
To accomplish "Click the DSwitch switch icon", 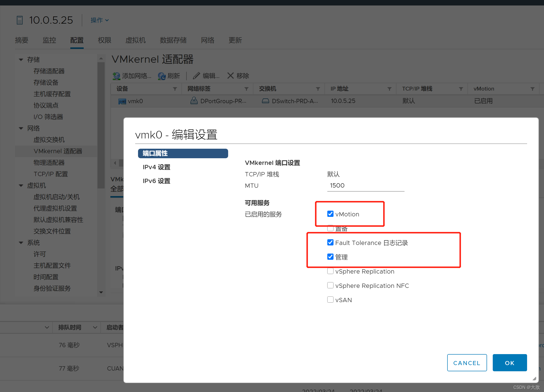I will (x=265, y=101).
